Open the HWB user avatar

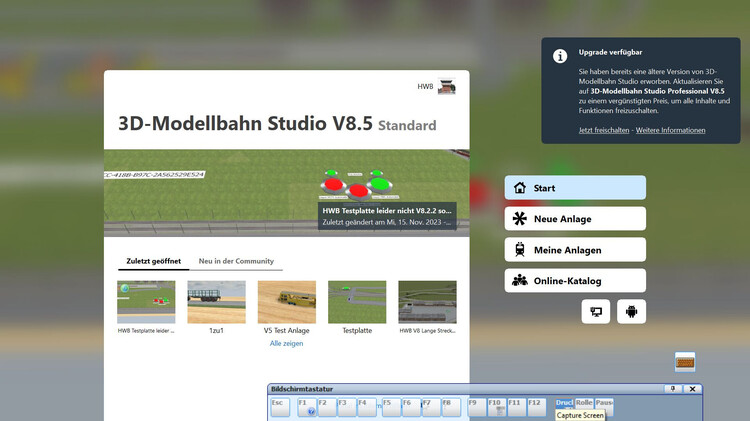pos(447,87)
